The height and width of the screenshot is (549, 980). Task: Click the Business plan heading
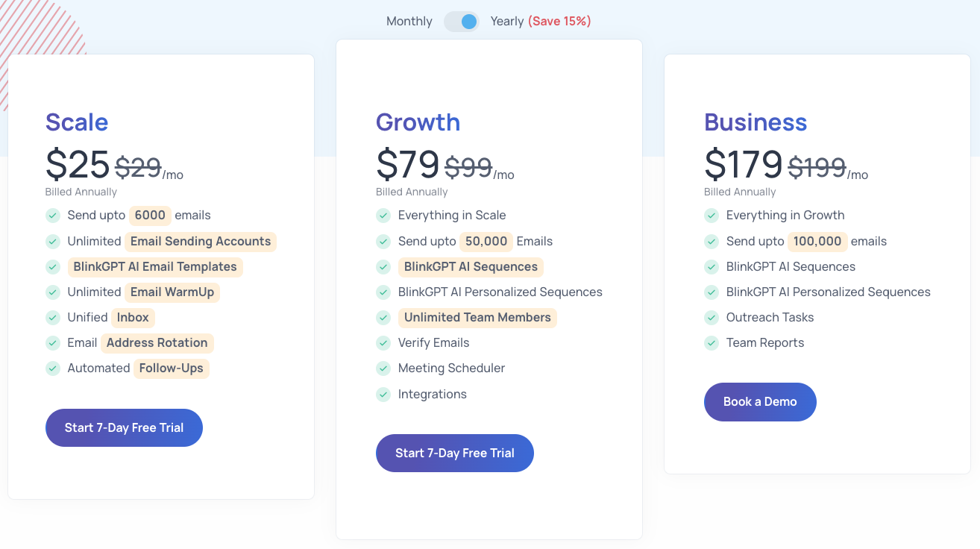click(756, 122)
